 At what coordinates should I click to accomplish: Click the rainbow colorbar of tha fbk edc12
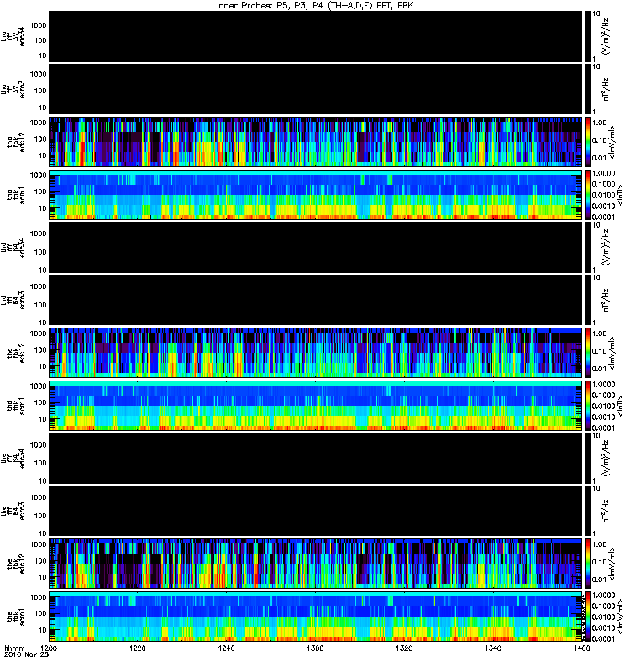pyautogui.click(x=588, y=142)
